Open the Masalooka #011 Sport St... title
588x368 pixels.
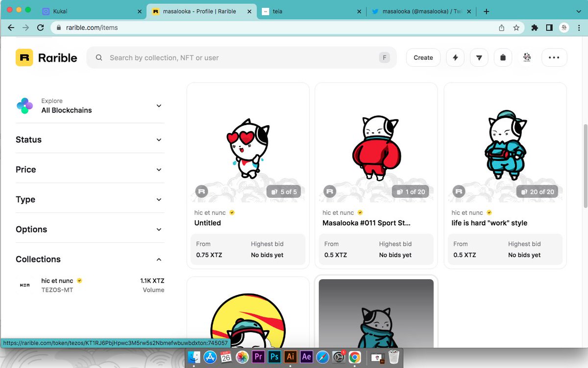coord(367,223)
